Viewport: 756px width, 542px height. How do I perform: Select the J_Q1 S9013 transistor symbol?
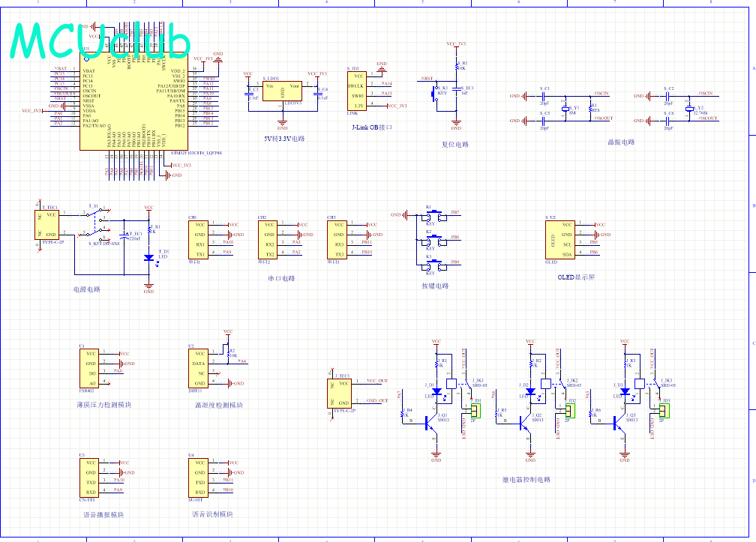pos(430,423)
